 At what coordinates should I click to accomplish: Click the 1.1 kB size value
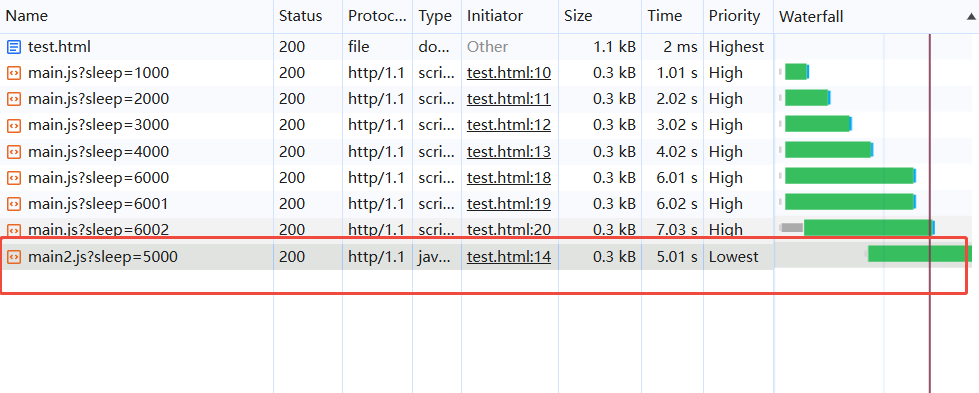pos(614,47)
